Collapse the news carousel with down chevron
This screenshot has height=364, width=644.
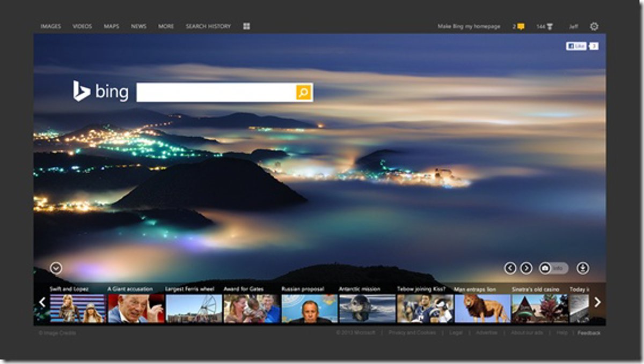(x=56, y=268)
